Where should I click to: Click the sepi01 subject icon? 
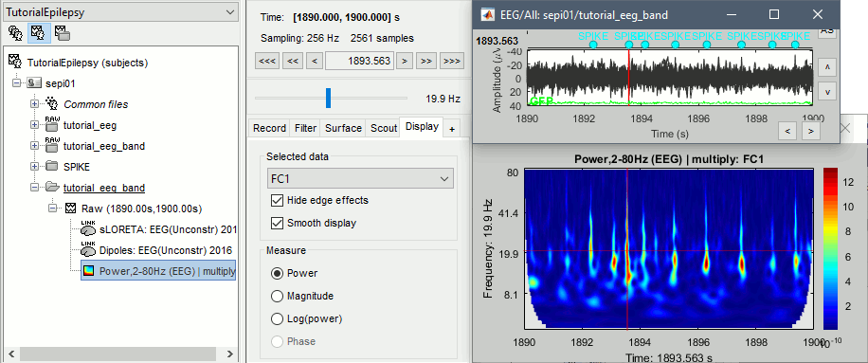35,83
